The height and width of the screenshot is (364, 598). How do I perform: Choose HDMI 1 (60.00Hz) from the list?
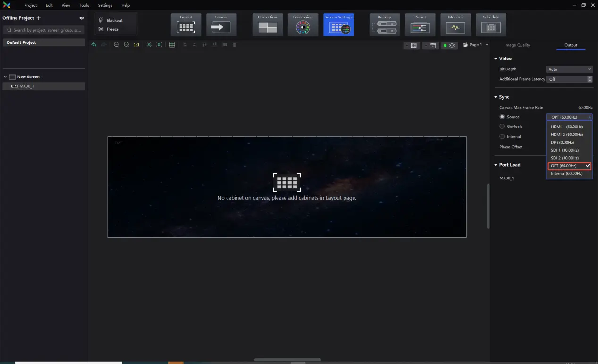click(567, 127)
